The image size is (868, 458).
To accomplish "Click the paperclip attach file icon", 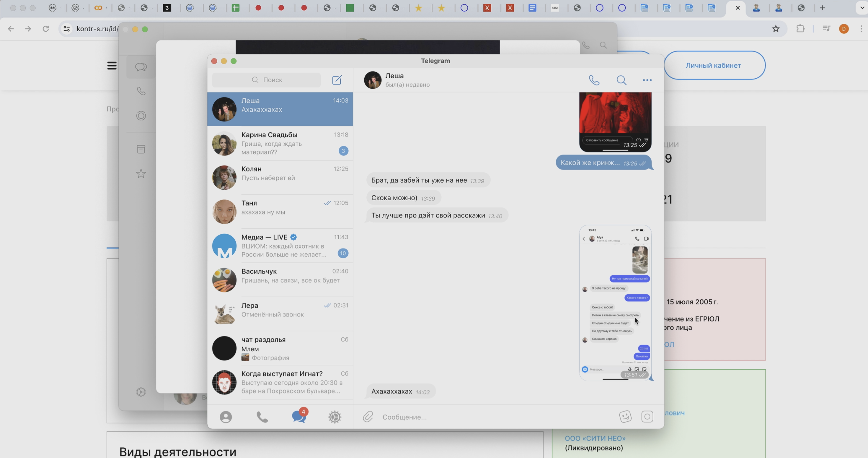I will coord(368,417).
